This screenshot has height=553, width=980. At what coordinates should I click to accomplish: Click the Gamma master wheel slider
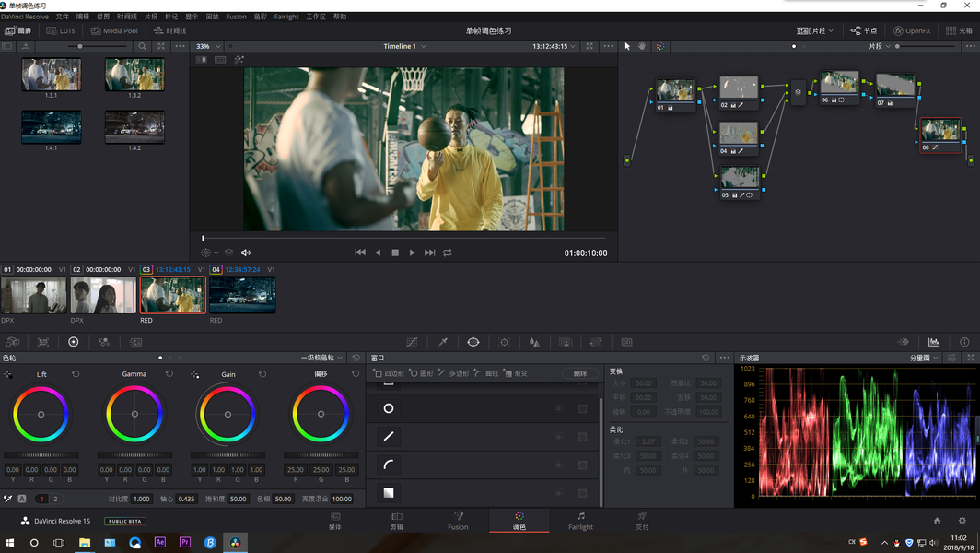pos(134,454)
